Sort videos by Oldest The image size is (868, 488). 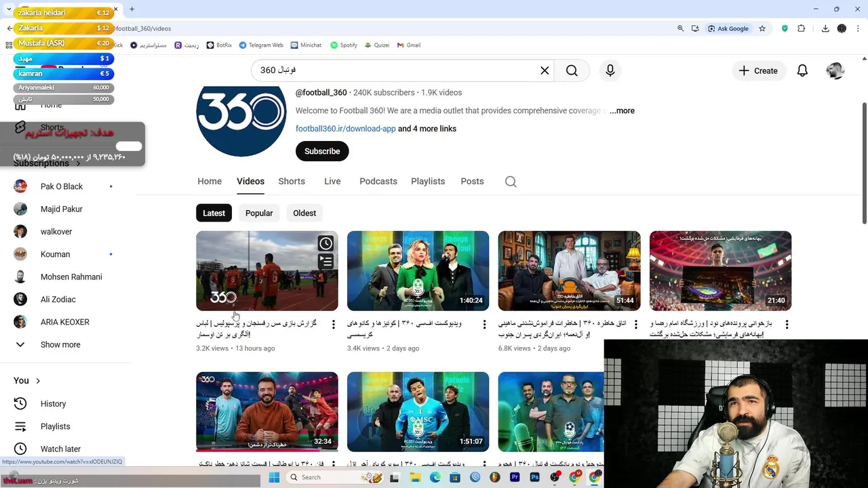(x=304, y=213)
